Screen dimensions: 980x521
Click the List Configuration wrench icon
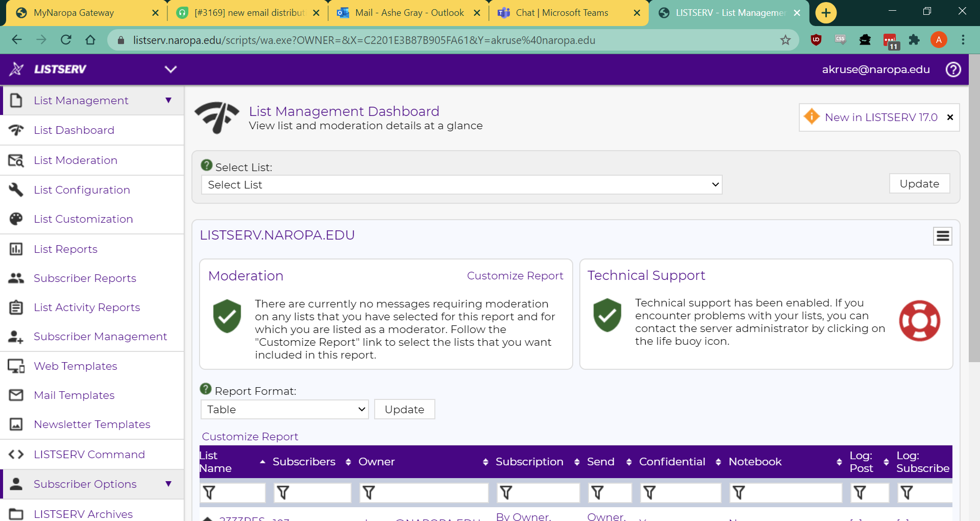tap(16, 190)
